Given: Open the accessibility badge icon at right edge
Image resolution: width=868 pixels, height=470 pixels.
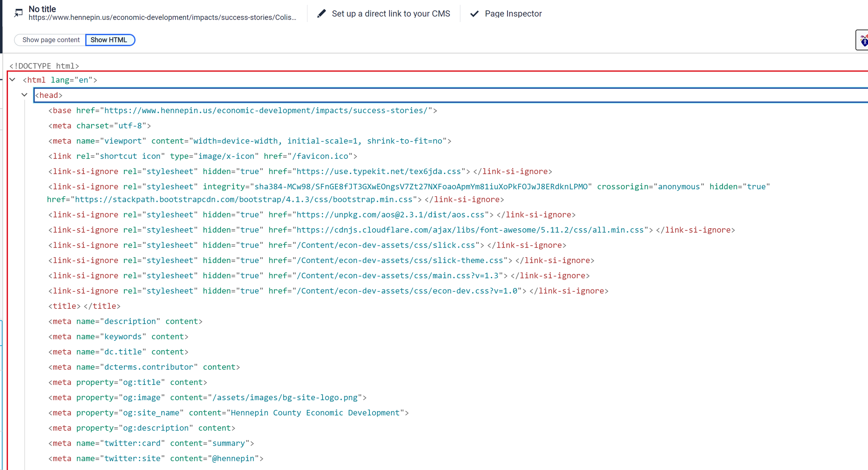Looking at the screenshot, I should pyautogui.click(x=863, y=40).
